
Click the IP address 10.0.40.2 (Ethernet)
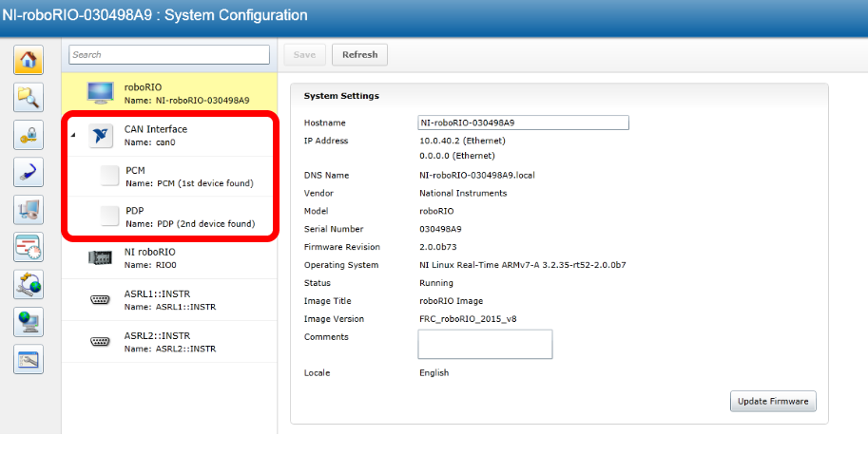[x=462, y=141]
